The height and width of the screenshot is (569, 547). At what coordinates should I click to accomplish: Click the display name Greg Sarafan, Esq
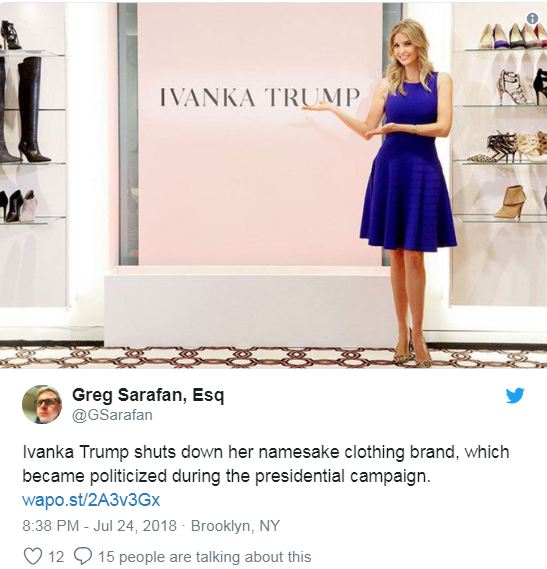tap(148, 395)
